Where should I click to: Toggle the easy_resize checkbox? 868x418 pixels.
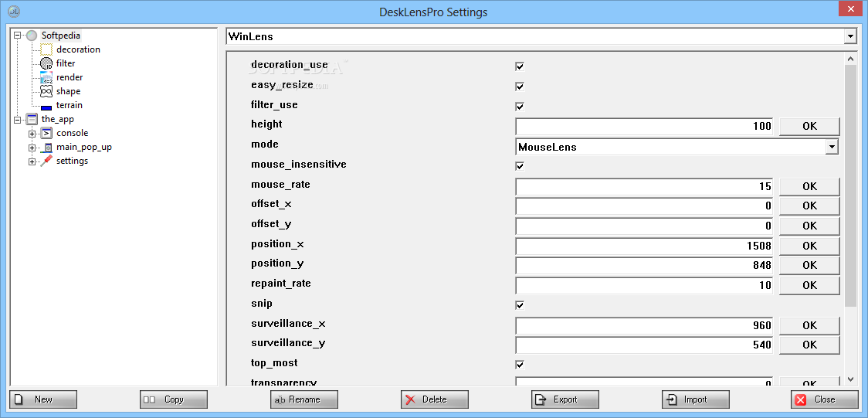[519, 87]
